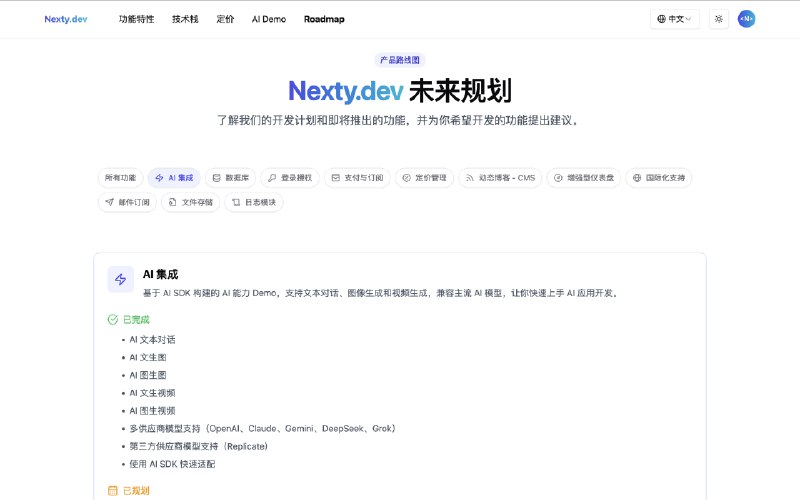The height and width of the screenshot is (500, 800).
Task: Click the calendar icon beside 已规划
Action: point(113,491)
